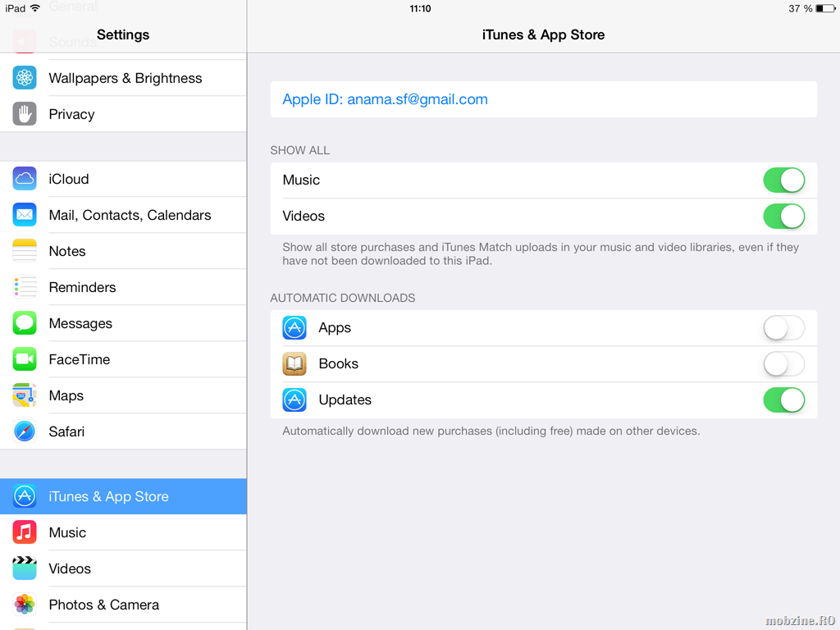The width and height of the screenshot is (840, 630).
Task: Open Music settings in sidebar
Action: [x=123, y=532]
